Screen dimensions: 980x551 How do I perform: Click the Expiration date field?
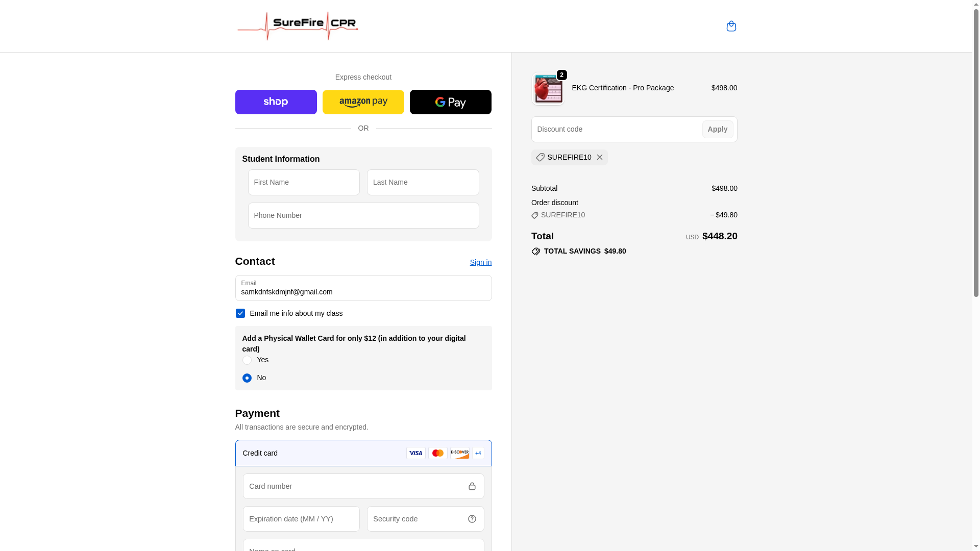301,519
